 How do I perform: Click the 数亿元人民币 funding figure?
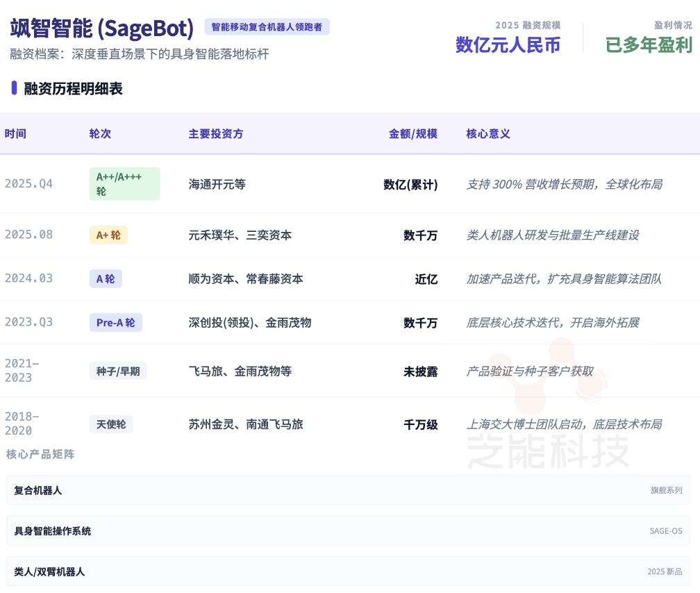[x=508, y=44]
